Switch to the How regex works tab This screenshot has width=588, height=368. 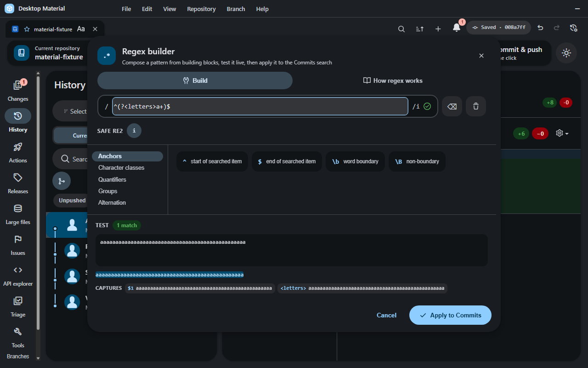(393, 80)
